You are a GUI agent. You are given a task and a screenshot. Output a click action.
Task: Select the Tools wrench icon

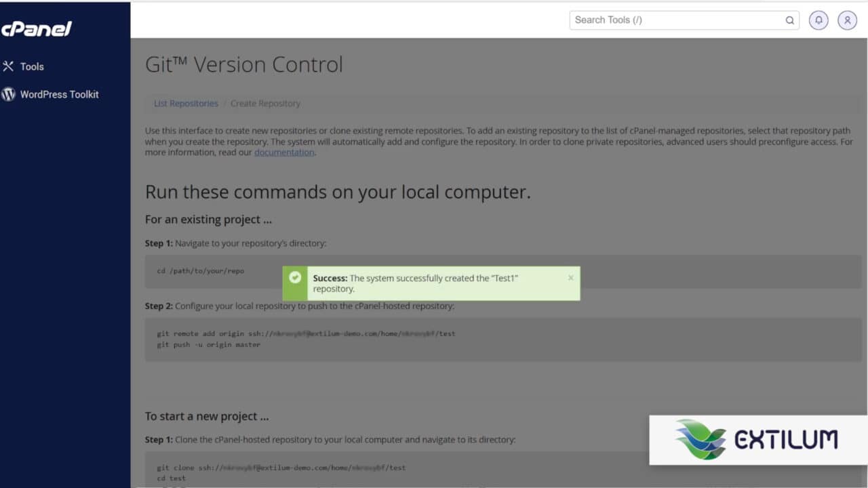[x=7, y=66]
